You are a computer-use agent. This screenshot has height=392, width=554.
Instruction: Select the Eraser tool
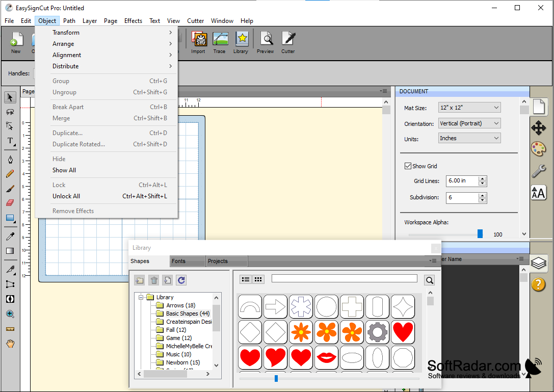[10, 202]
